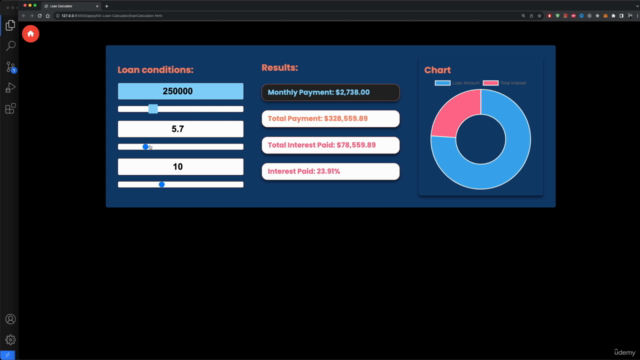Reload the Loan Calculator page
This screenshot has width=640, height=360.
[40, 16]
